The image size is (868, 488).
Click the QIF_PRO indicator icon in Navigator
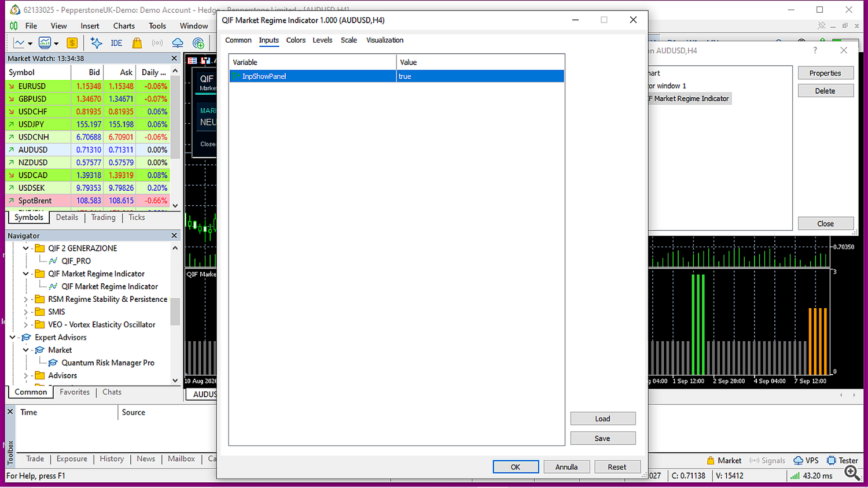tap(53, 261)
